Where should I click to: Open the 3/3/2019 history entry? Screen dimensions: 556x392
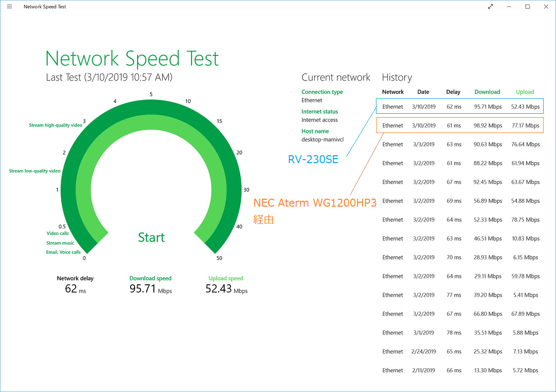point(461,144)
